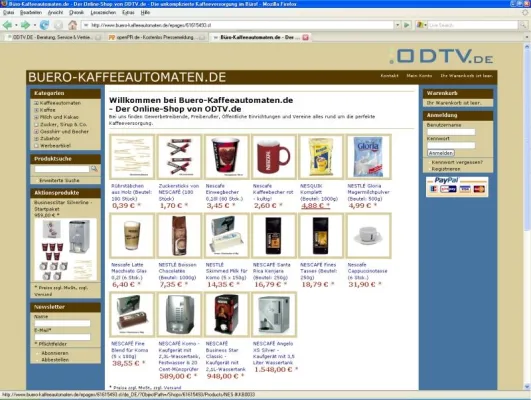The height and width of the screenshot is (400, 531).
Task: Open the Hilfe menu
Action: 145,13
